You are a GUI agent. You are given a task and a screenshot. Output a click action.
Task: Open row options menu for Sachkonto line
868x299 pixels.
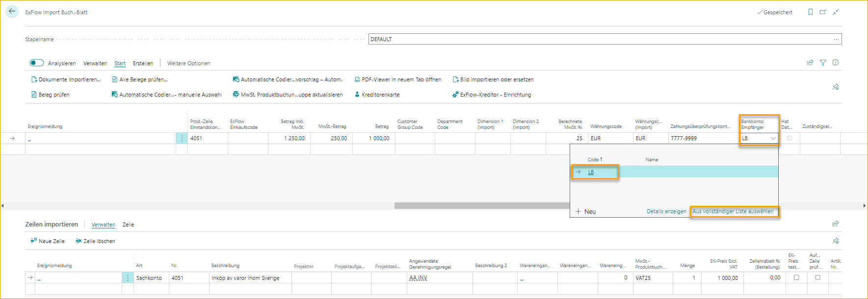(x=128, y=278)
